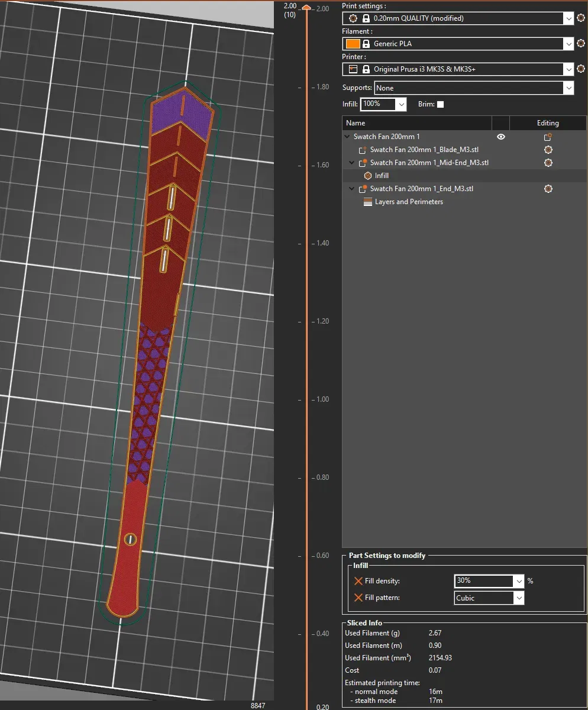Click the top layer slider thumb at 2.00
The width and height of the screenshot is (588, 710).
click(306, 8)
